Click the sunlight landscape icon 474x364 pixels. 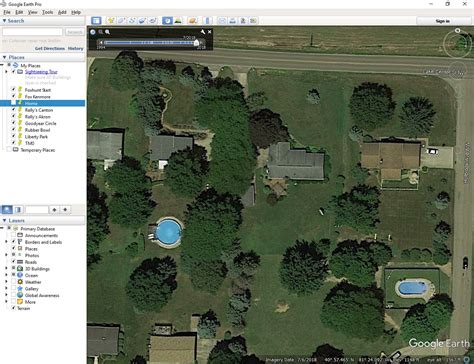[178, 21]
